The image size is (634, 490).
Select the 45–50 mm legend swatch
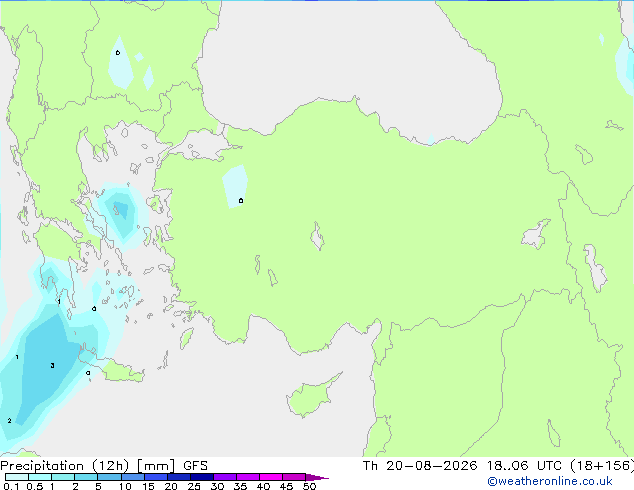(x=294, y=477)
